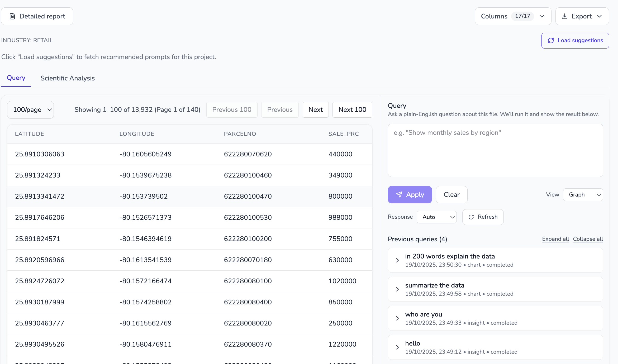Click the Refresh circular arrows icon
This screenshot has width=618, height=364.
(471, 217)
